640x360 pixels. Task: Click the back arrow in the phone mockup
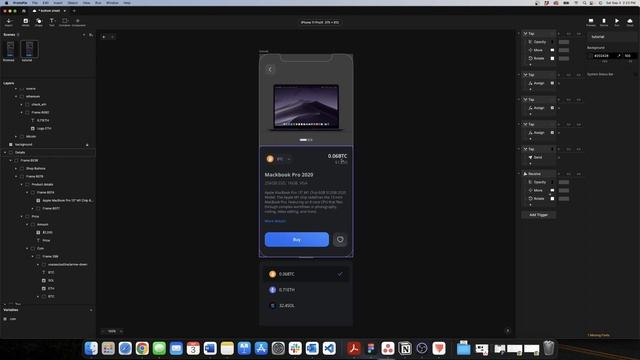pos(270,69)
